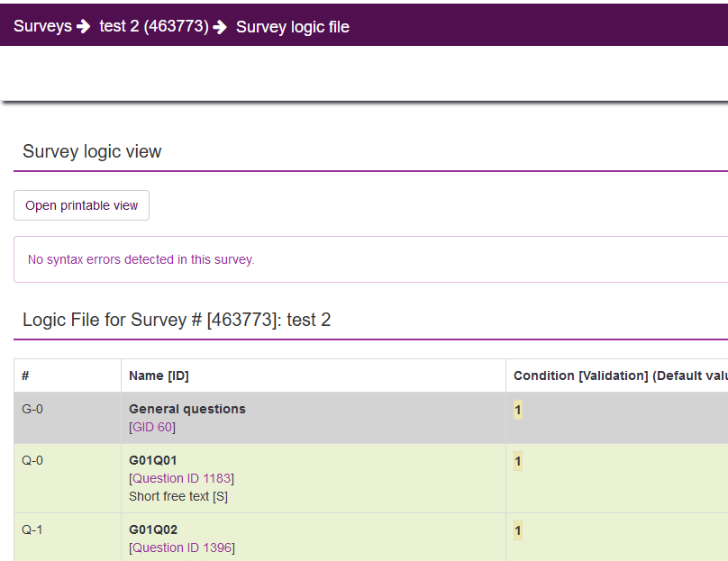
Task: Click the highlighted condition 1 for General questions
Action: tap(518, 410)
